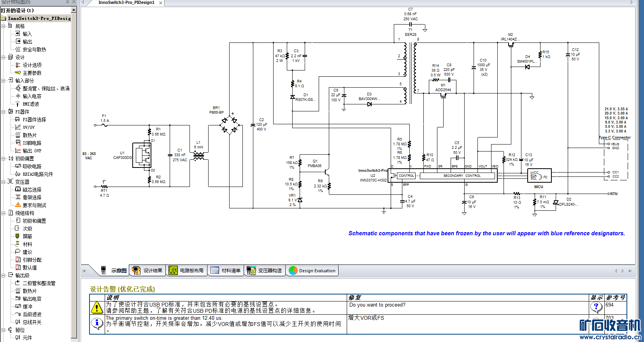The image size is (644, 342).
Task: Select the 输入电容 tree item
Action: 32,96
